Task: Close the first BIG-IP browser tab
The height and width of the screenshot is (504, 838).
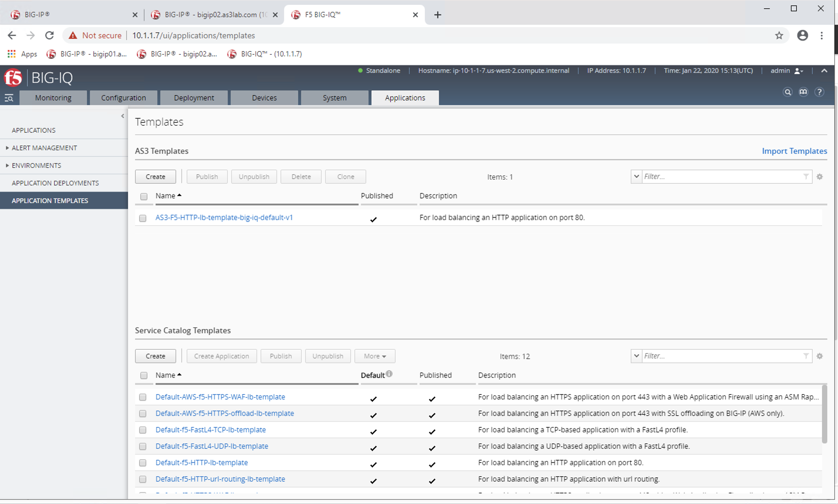Action: coord(135,15)
